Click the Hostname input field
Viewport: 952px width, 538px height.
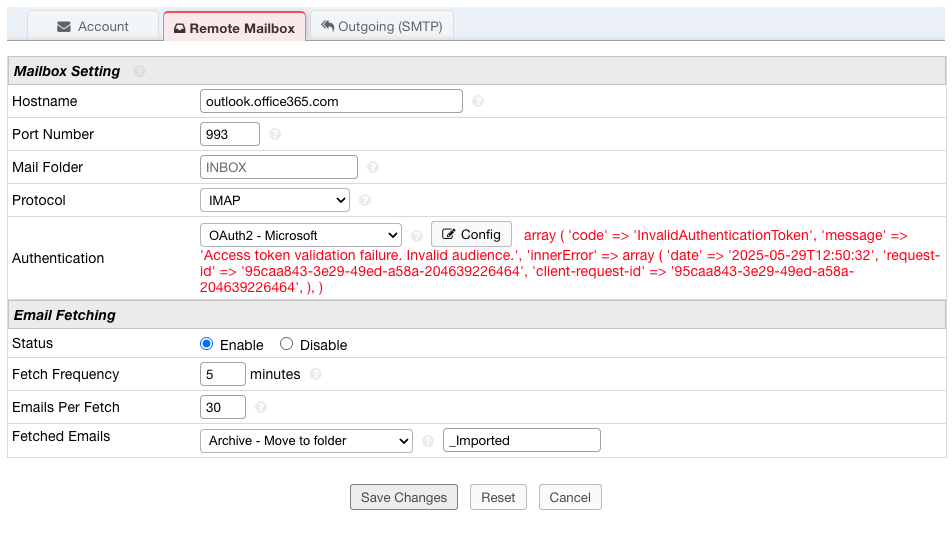point(331,101)
